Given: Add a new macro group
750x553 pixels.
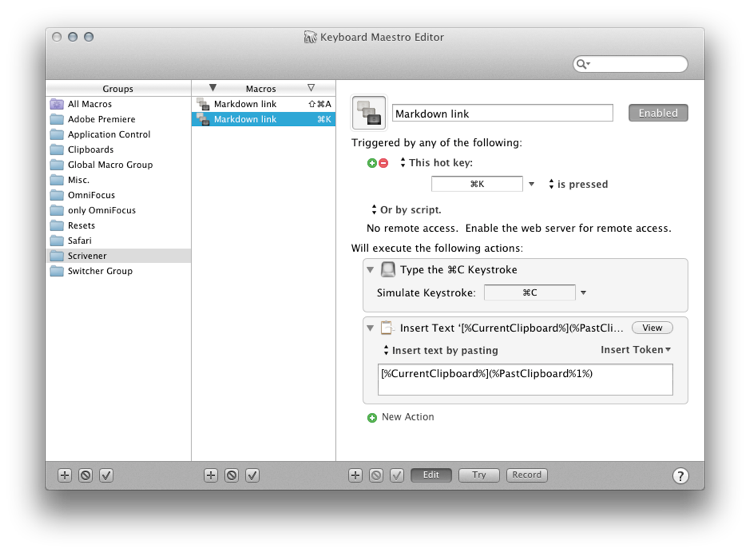Looking at the screenshot, I should point(65,475).
